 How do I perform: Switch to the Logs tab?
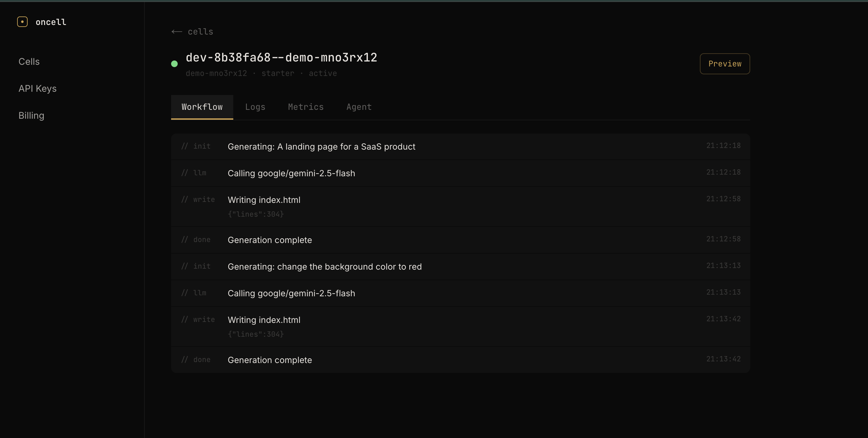point(255,107)
